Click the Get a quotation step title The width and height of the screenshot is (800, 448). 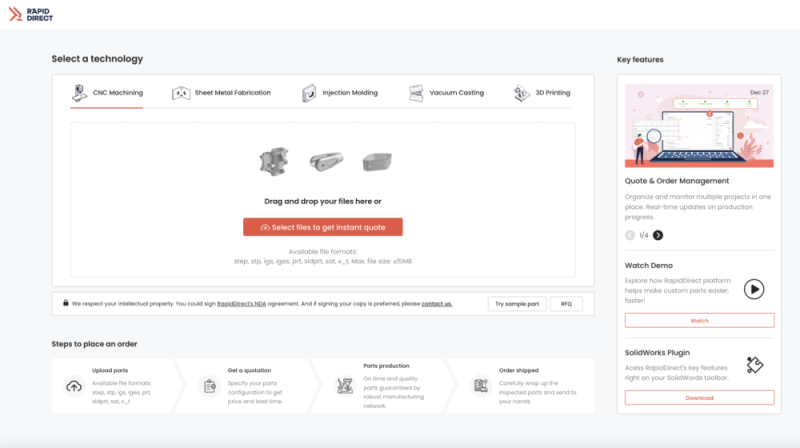click(x=249, y=370)
